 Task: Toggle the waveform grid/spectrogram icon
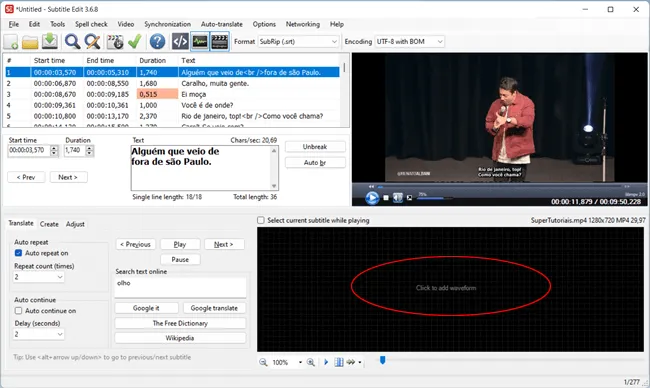tap(339, 362)
